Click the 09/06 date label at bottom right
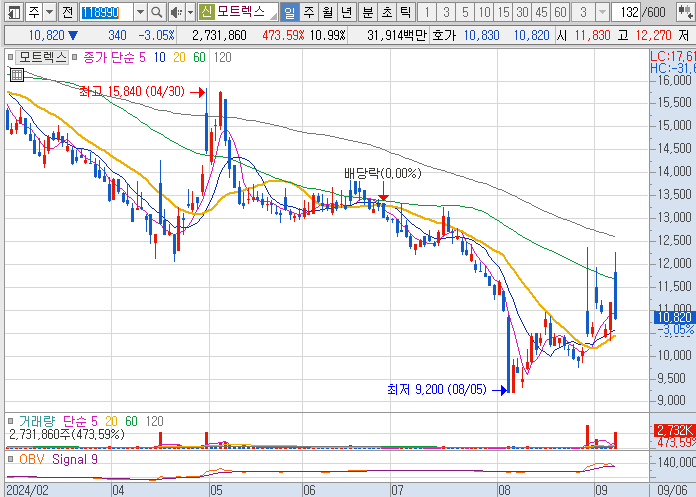 (672, 490)
